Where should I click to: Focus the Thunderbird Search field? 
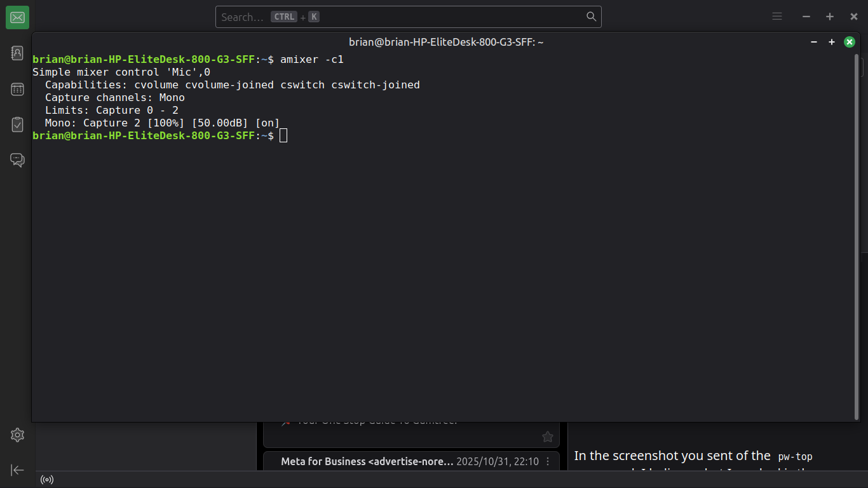coord(409,17)
